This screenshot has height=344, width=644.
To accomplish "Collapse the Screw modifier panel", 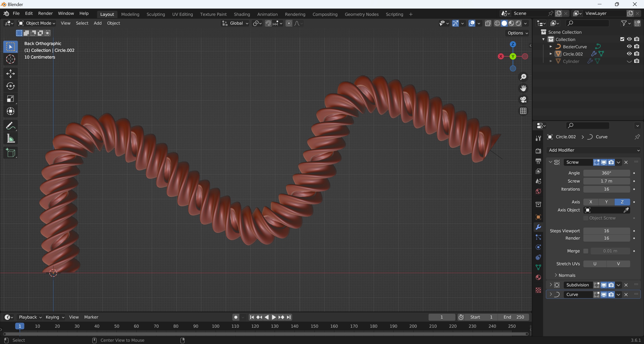I will (550, 162).
